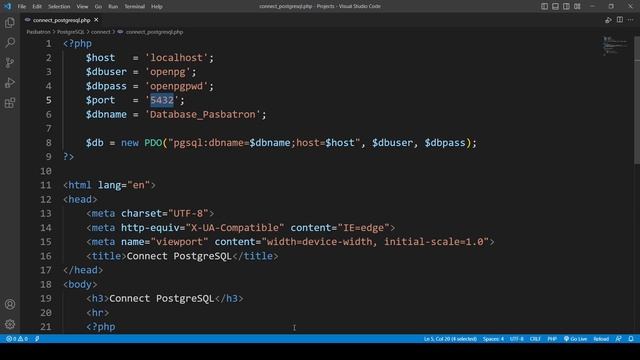Select the connect_postgresql.php editor tab
Screen dimensions: 640x360
[x=62, y=20]
